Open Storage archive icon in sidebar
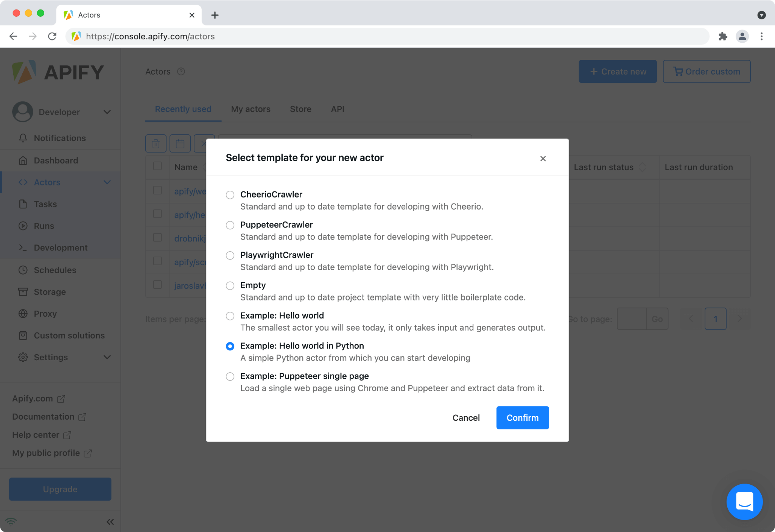 (x=23, y=292)
